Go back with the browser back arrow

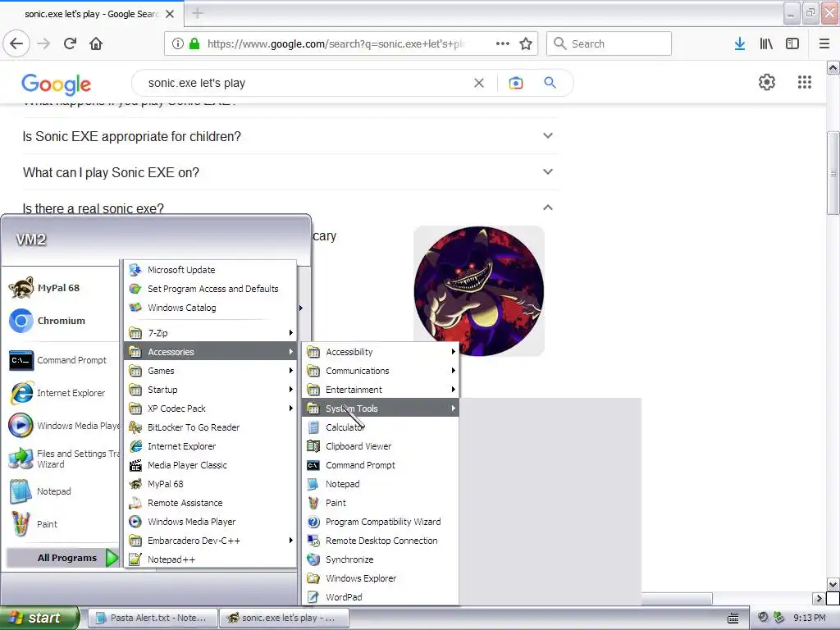[x=16, y=44]
